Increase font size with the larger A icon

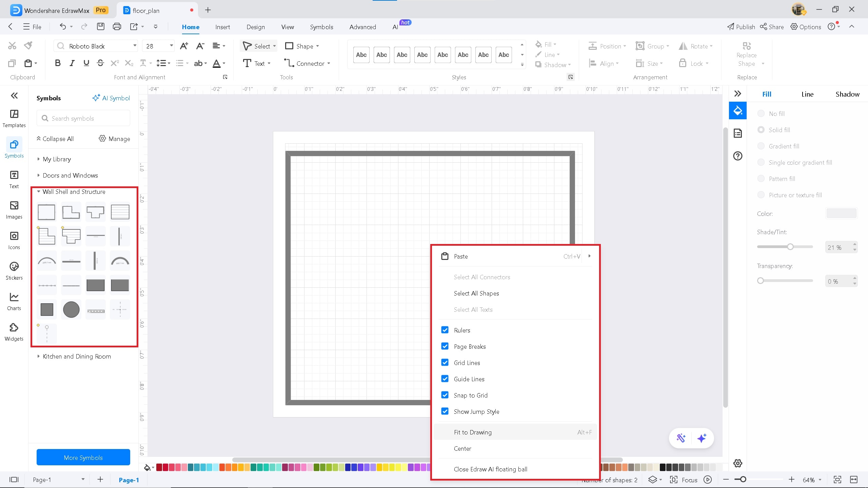[184, 46]
